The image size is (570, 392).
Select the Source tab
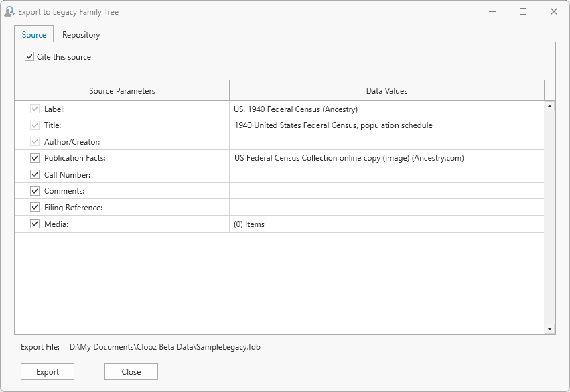pyautogui.click(x=34, y=35)
